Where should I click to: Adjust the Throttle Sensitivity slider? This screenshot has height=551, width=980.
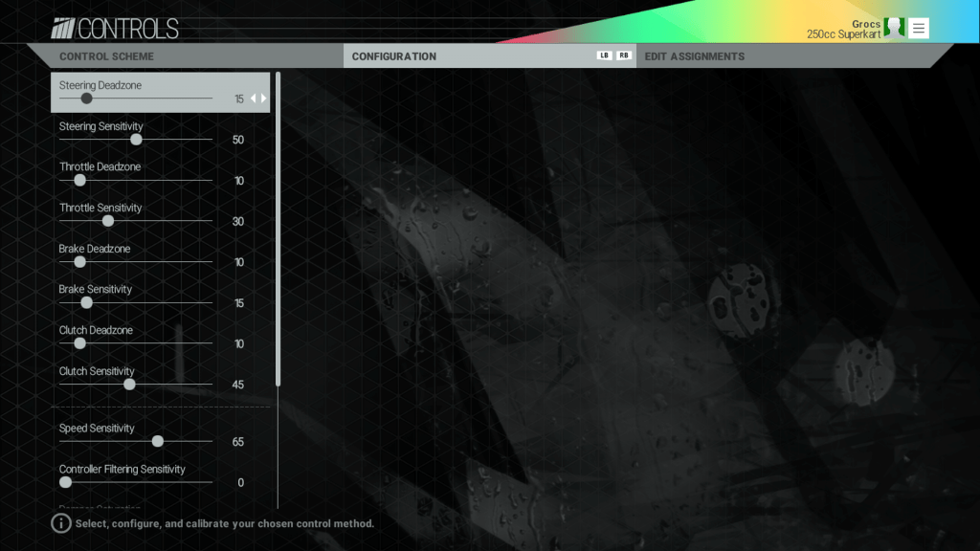pos(107,220)
